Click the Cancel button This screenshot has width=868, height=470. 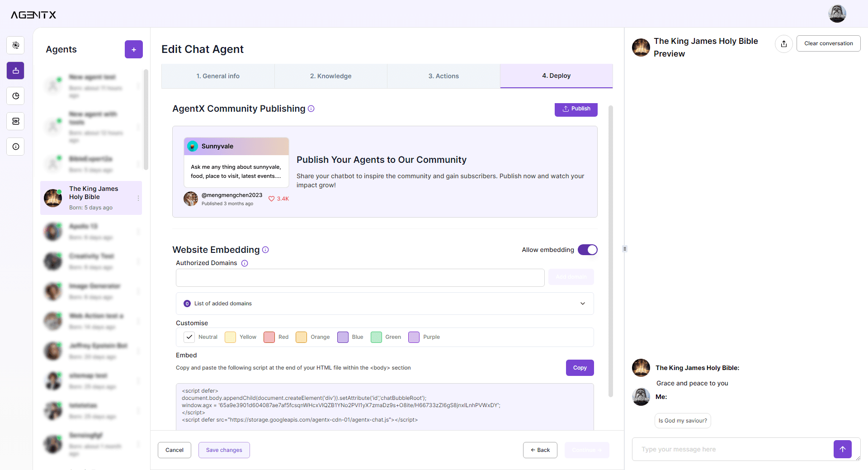(175, 450)
